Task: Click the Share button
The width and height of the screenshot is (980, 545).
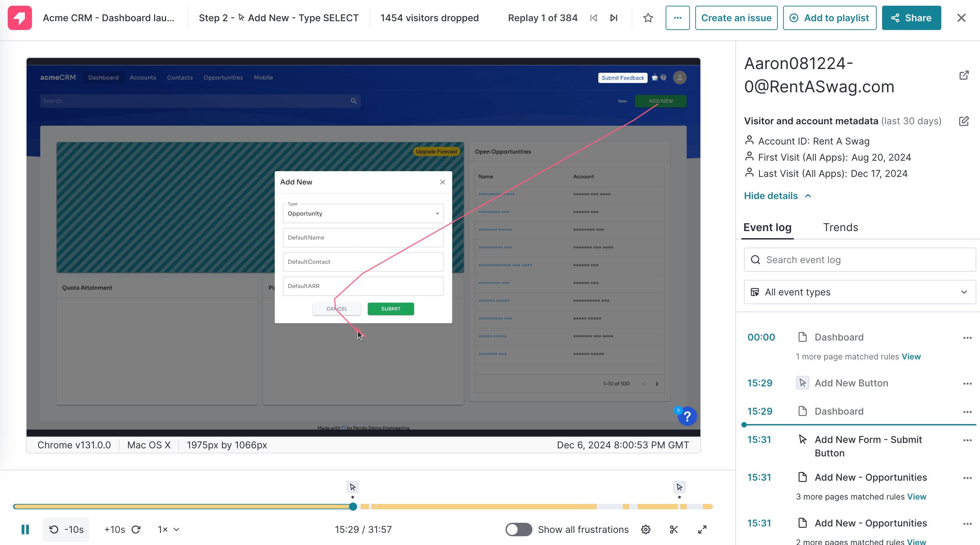Action: (x=911, y=18)
